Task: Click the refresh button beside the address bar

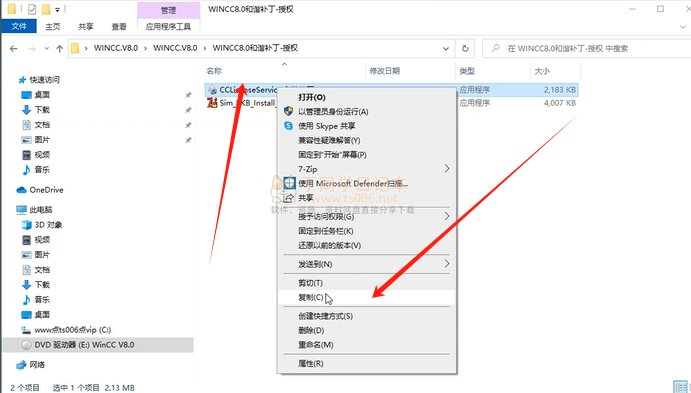Action: click(x=465, y=48)
